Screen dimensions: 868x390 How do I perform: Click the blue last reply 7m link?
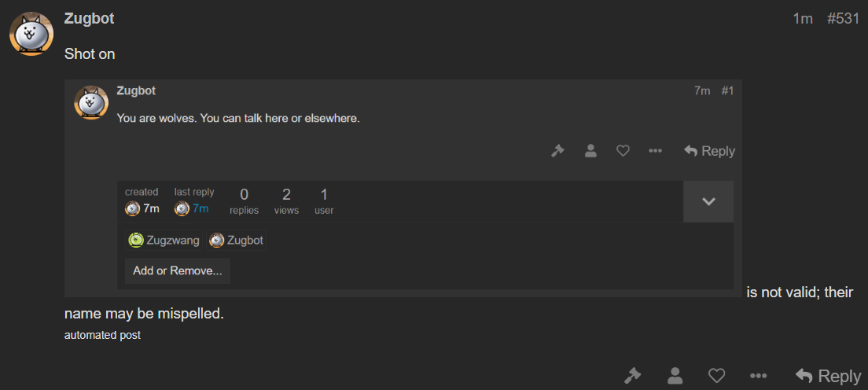point(192,209)
